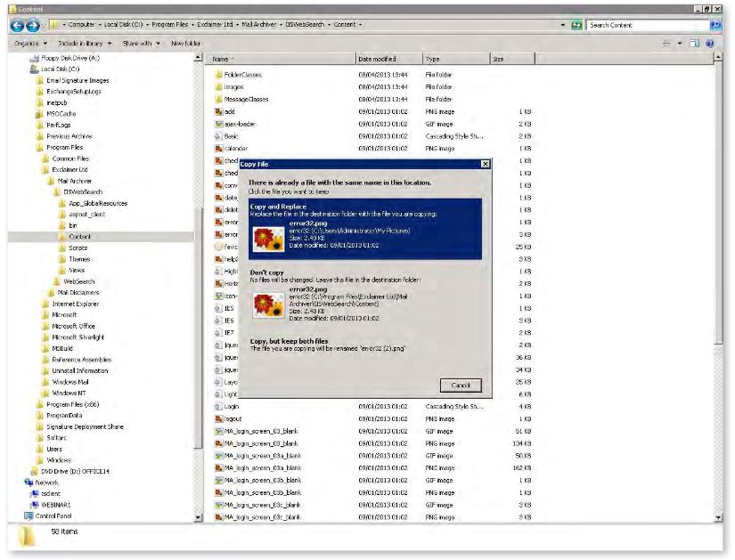Select Control Panel in the tree
Screen dimensions: 735x560
[x=48, y=516]
